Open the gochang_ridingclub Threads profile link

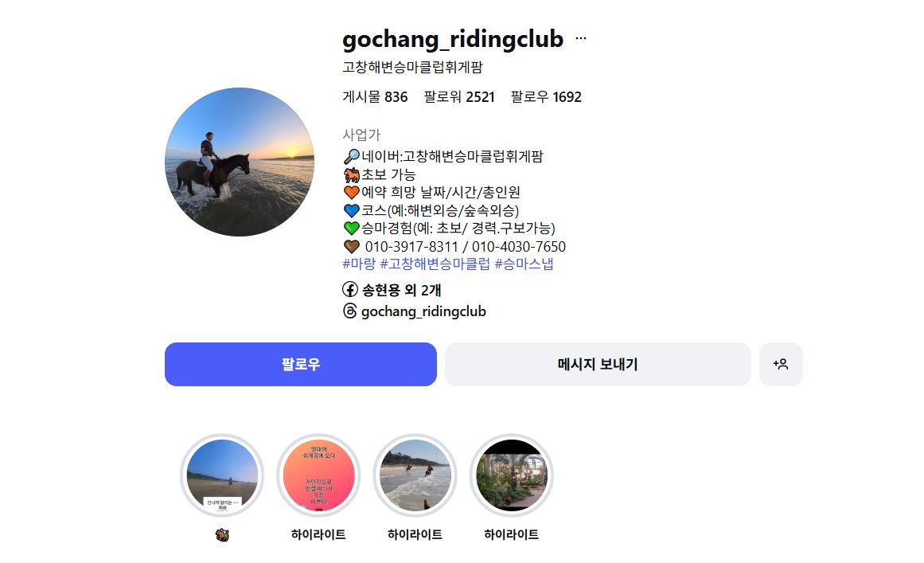(423, 311)
